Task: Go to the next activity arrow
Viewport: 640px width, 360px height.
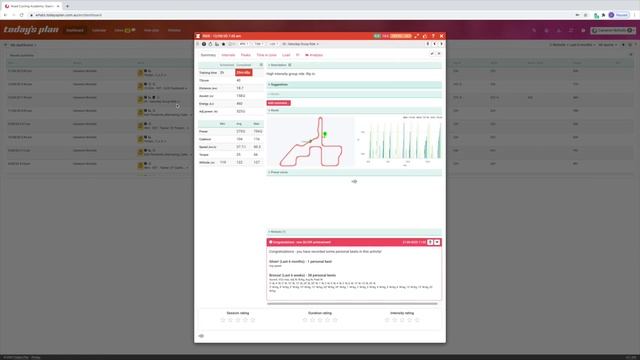Action: (x=441, y=44)
